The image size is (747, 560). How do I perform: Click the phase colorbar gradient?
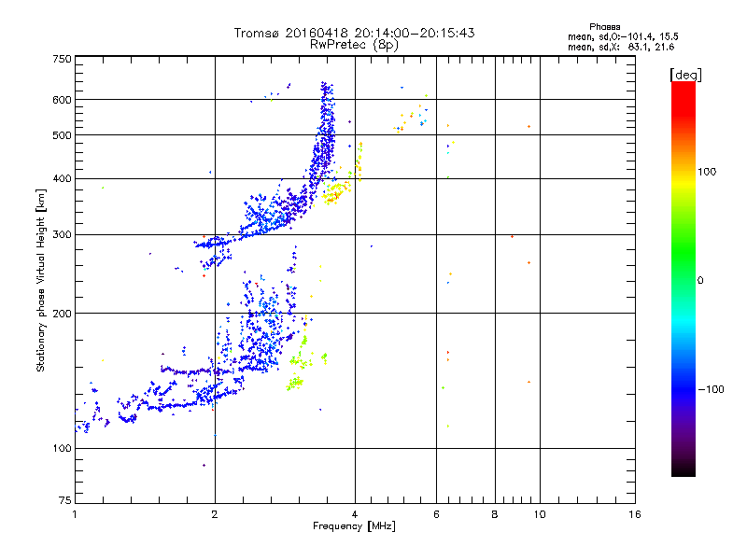coord(684,279)
